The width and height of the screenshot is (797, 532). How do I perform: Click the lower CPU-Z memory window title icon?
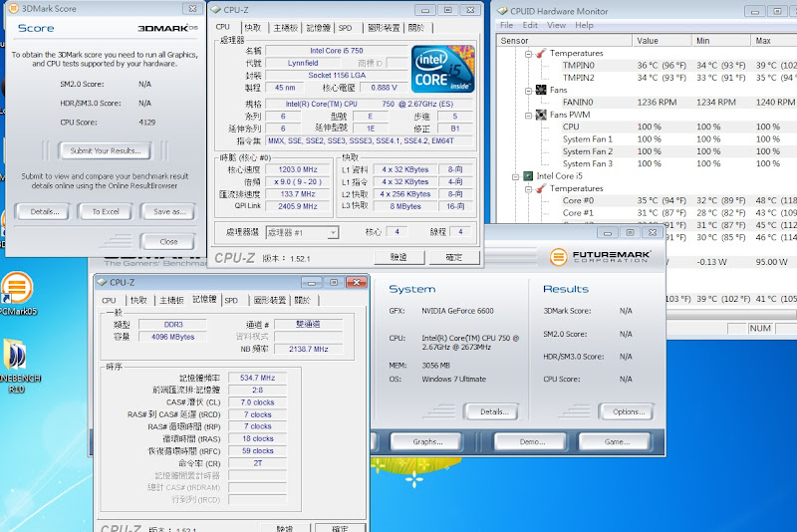(x=102, y=282)
